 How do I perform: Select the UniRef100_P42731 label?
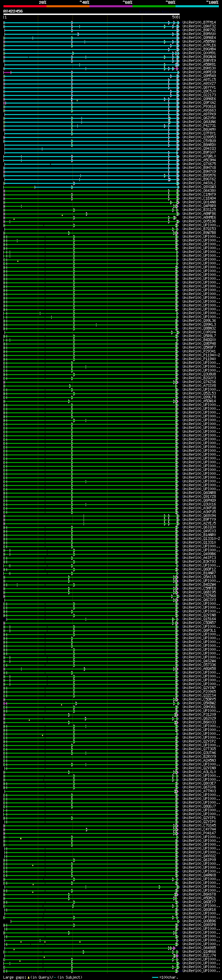199,125
